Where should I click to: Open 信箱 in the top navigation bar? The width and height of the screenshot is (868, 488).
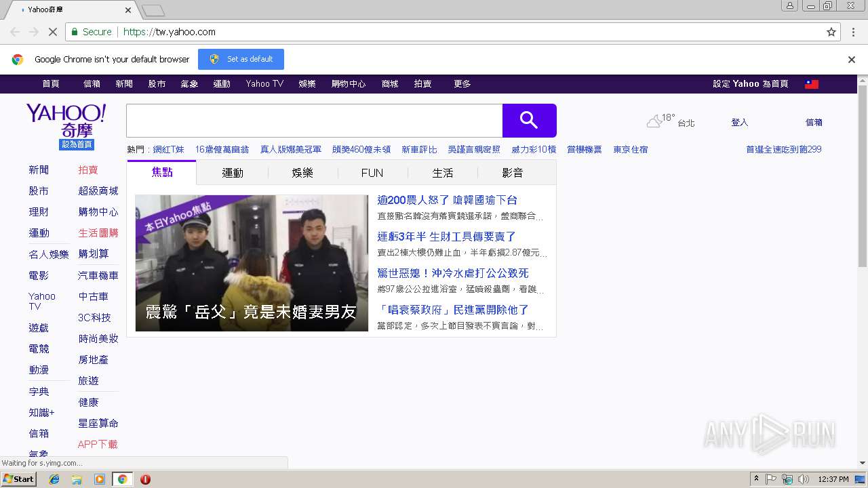click(x=92, y=84)
